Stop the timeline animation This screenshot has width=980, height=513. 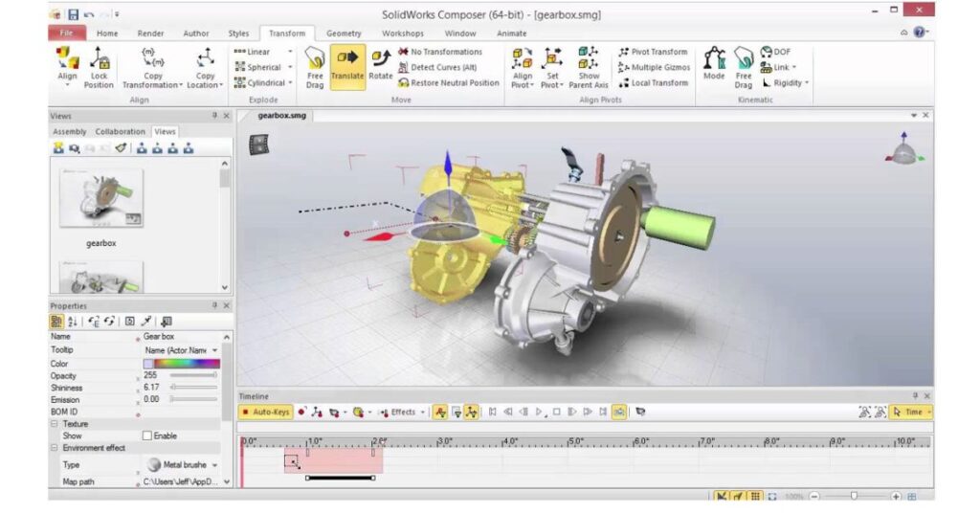[x=556, y=412]
